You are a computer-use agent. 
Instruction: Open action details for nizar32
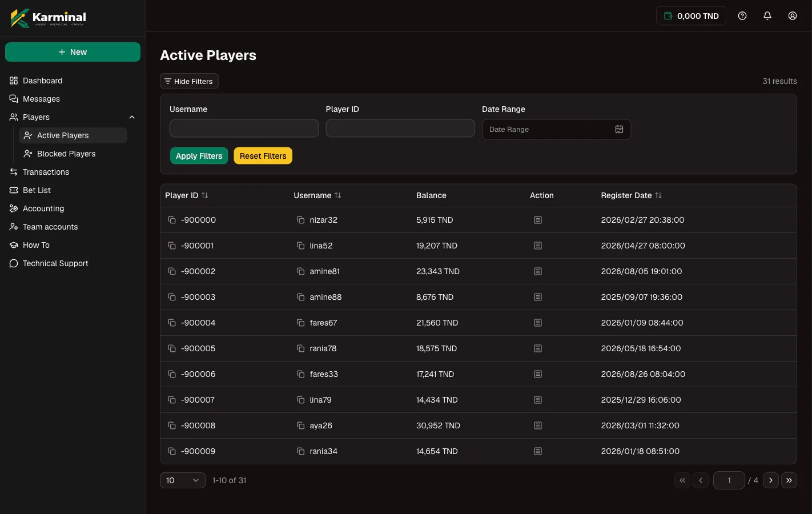click(x=538, y=220)
